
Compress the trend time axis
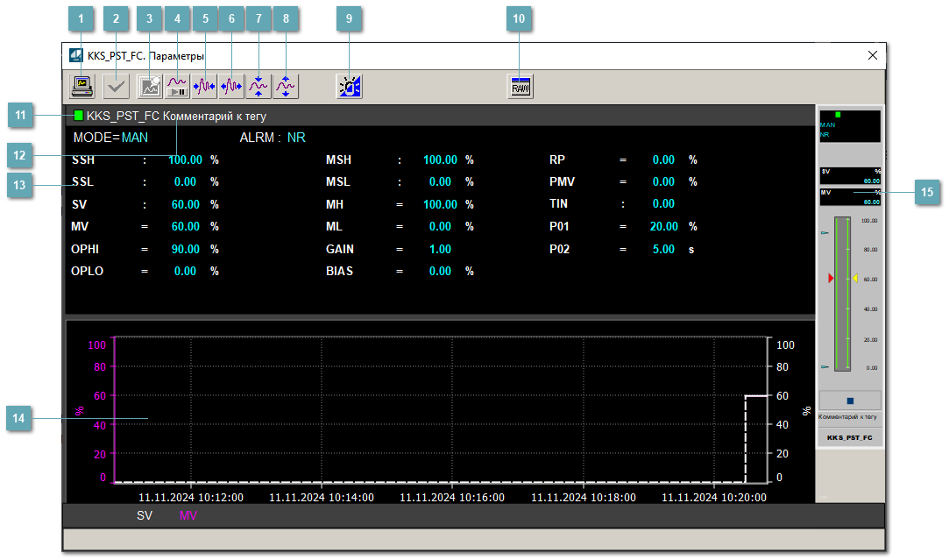[x=204, y=86]
